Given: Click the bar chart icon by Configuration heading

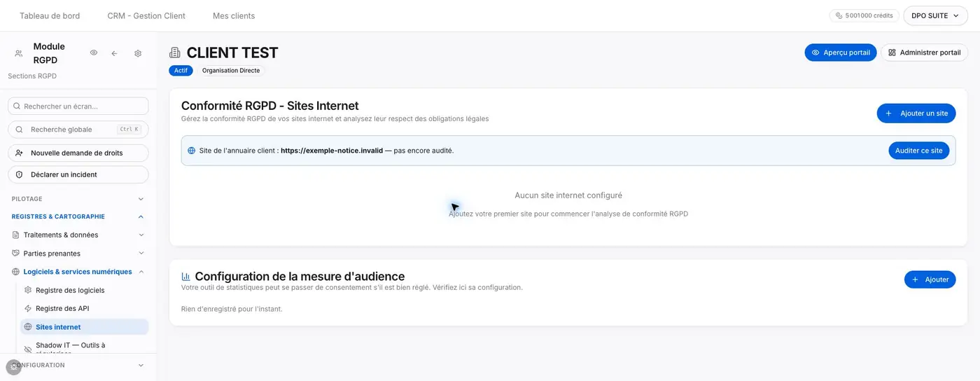Looking at the screenshot, I should 186,277.
